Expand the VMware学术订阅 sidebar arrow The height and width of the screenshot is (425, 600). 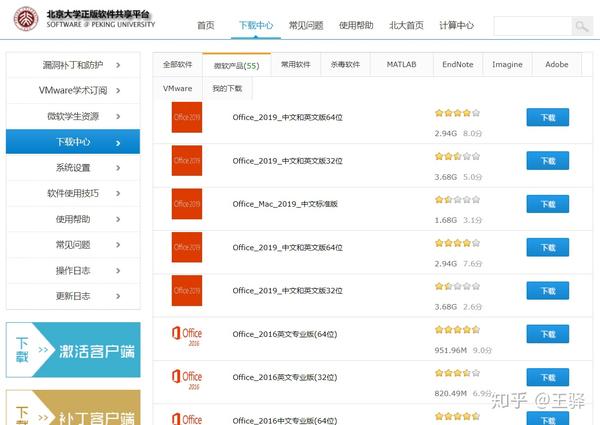(118, 91)
